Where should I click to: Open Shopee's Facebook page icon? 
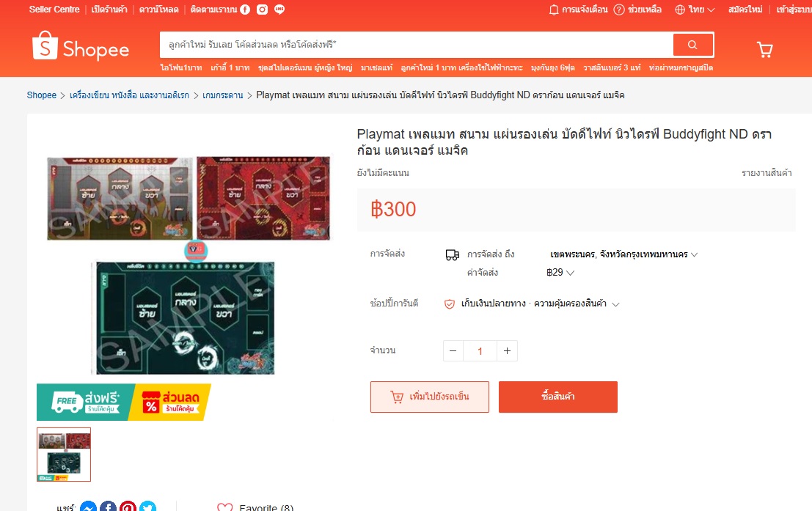click(x=246, y=10)
